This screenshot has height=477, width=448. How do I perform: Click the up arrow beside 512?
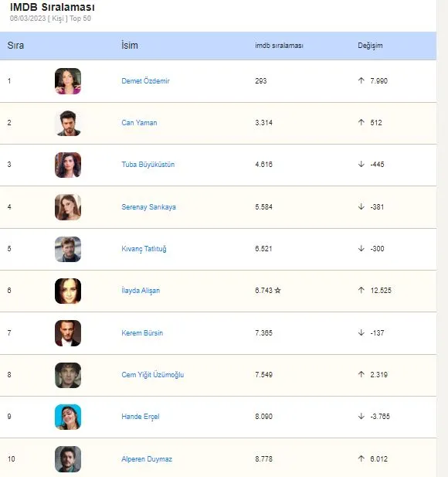(361, 122)
